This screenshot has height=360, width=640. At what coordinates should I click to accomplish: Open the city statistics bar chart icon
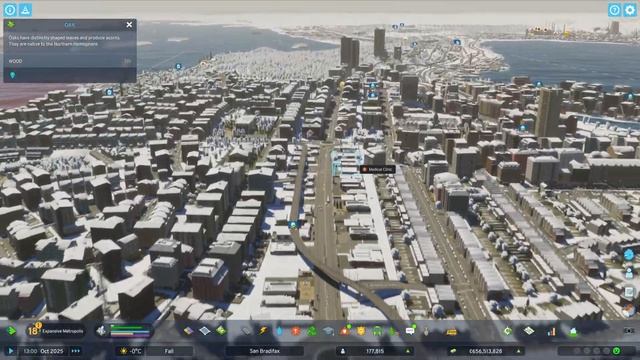click(551, 331)
